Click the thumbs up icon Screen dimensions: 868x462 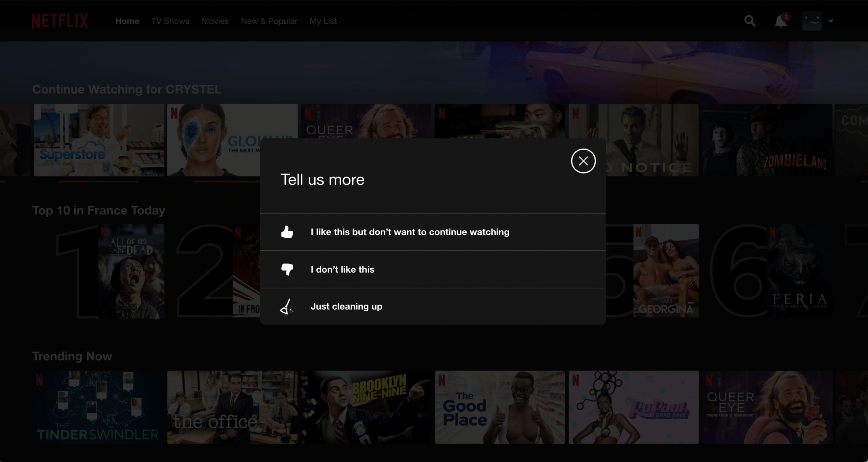click(x=287, y=232)
